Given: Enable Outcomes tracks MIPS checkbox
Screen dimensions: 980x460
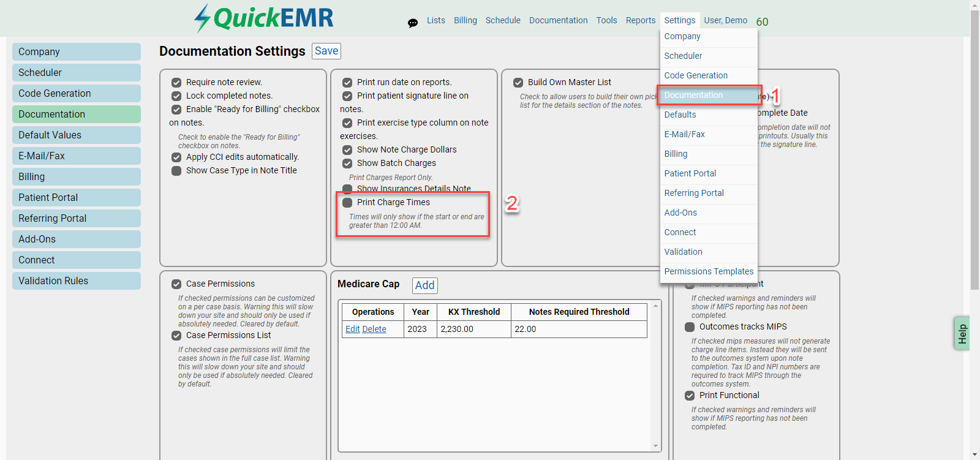Looking at the screenshot, I should tap(690, 327).
